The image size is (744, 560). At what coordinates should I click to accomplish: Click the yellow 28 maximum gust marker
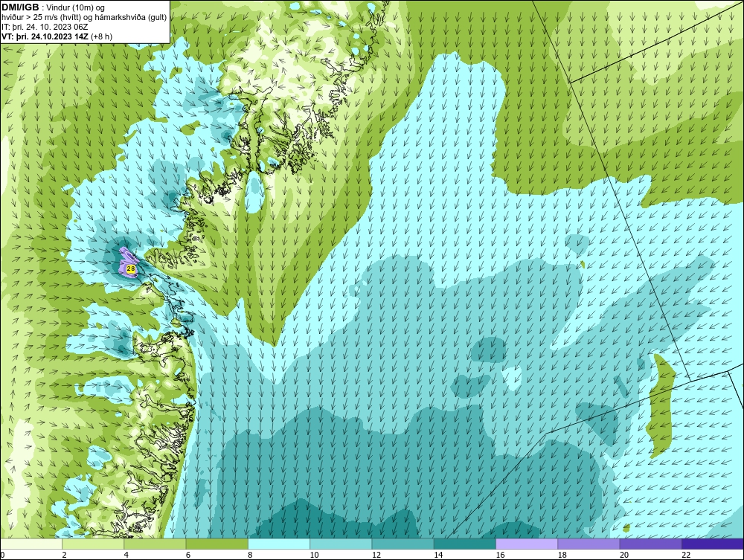point(130,269)
